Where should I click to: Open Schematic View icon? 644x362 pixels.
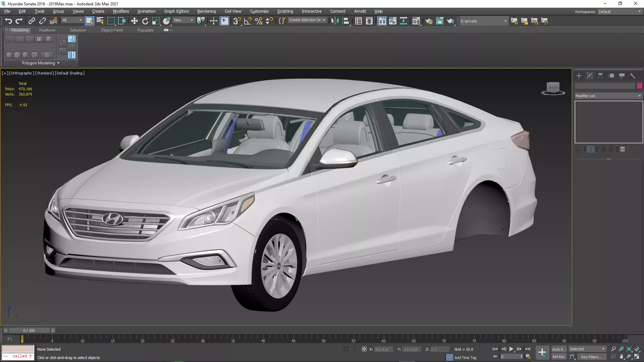pyautogui.click(x=403, y=21)
